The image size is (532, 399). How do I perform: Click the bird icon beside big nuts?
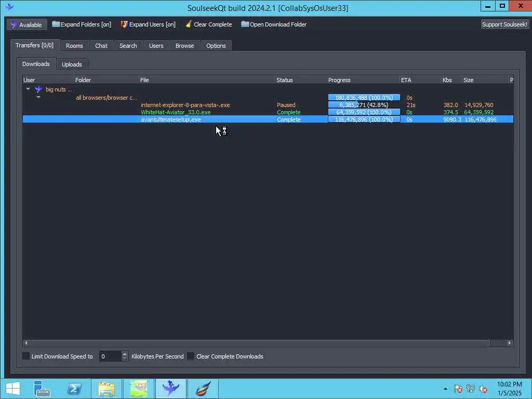point(38,89)
